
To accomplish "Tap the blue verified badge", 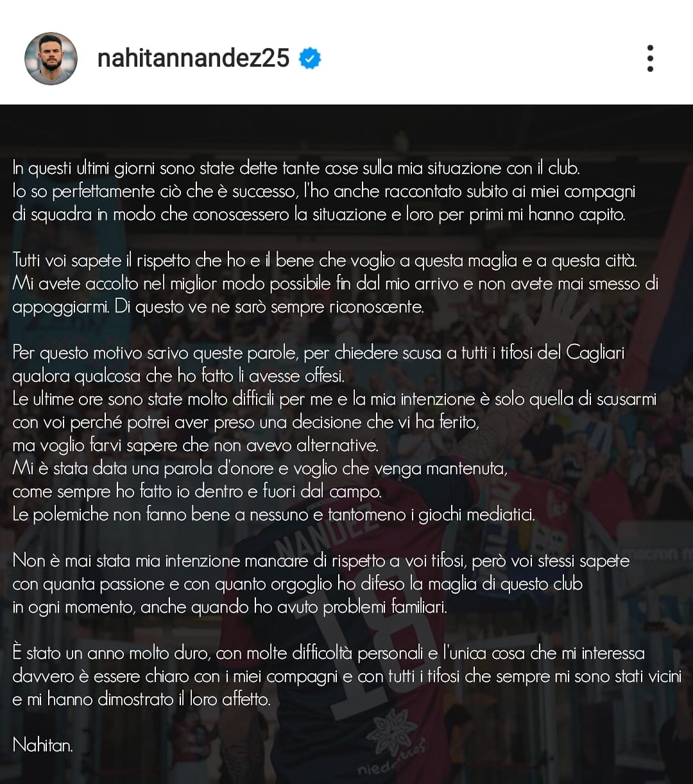I will click(311, 58).
